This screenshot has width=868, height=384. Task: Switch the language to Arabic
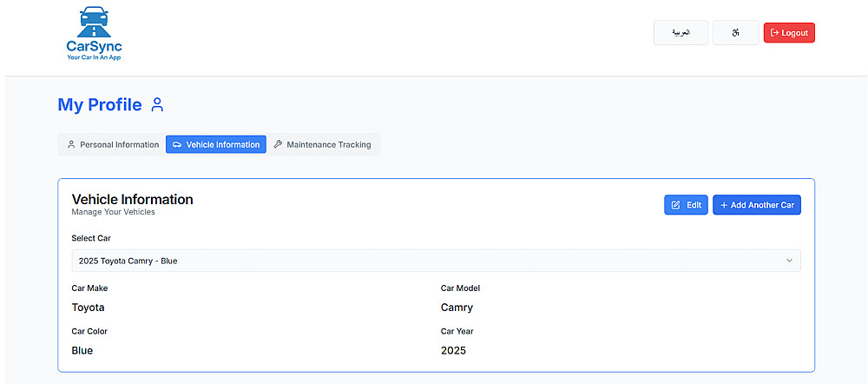coord(681,33)
